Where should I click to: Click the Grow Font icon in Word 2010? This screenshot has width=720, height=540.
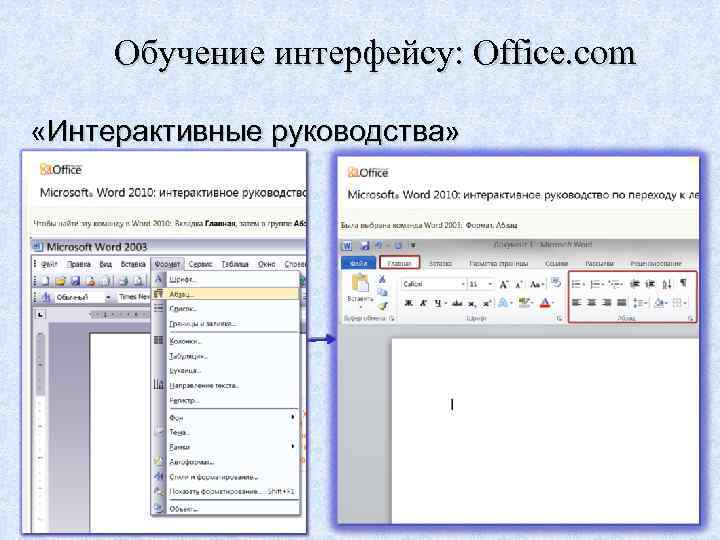tap(504, 285)
